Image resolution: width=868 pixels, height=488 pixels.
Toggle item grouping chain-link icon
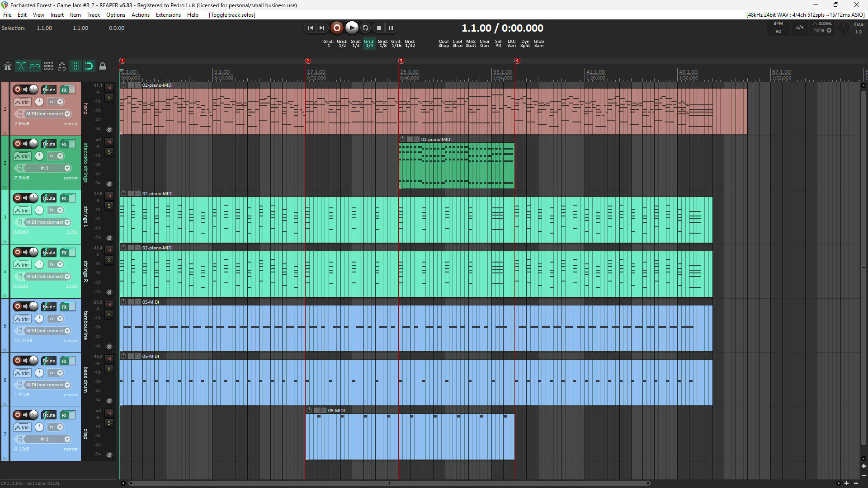click(35, 66)
